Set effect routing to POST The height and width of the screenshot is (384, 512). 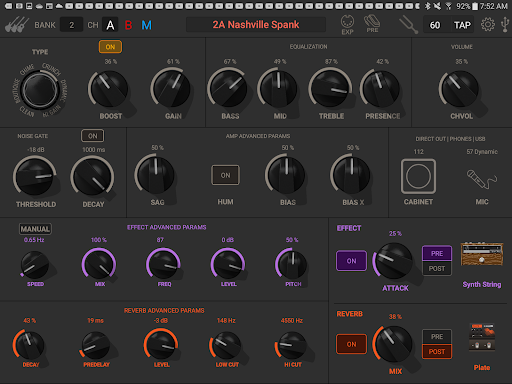pos(437,269)
